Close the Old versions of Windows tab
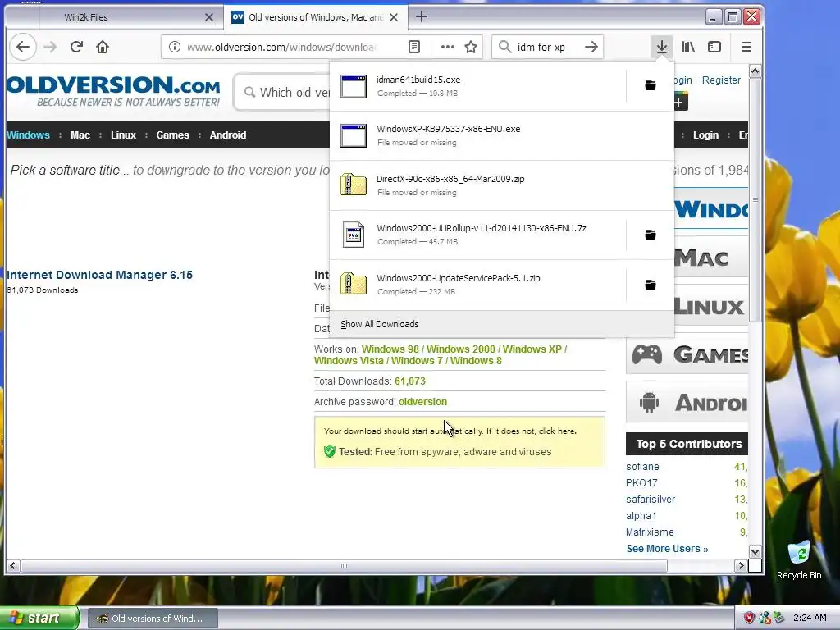 pos(394,17)
